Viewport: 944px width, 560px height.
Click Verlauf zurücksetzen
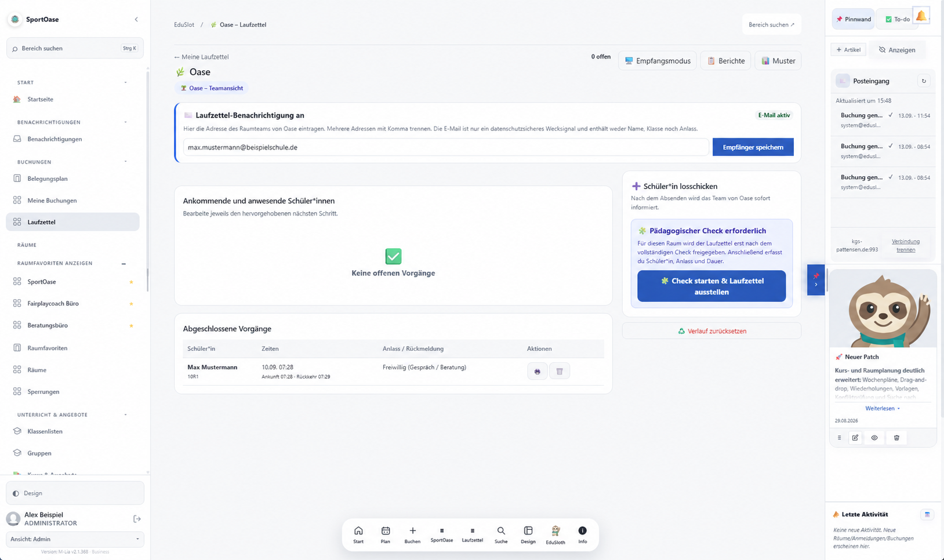tap(711, 331)
